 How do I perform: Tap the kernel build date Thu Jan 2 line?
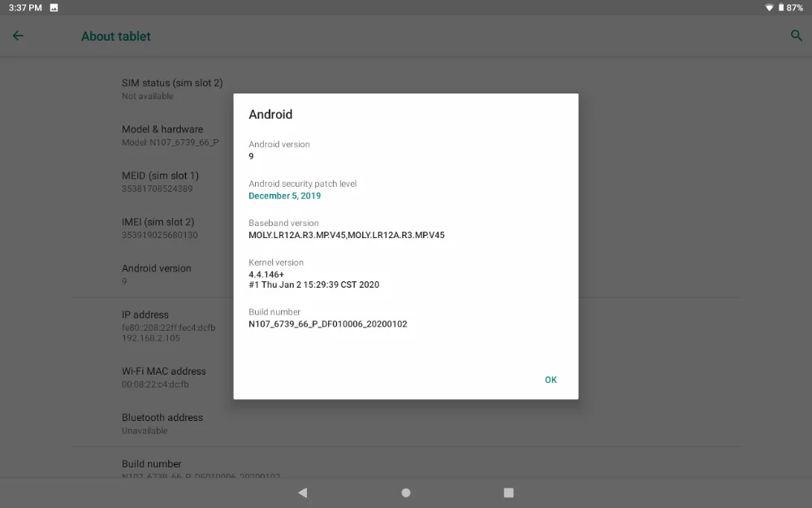click(313, 284)
